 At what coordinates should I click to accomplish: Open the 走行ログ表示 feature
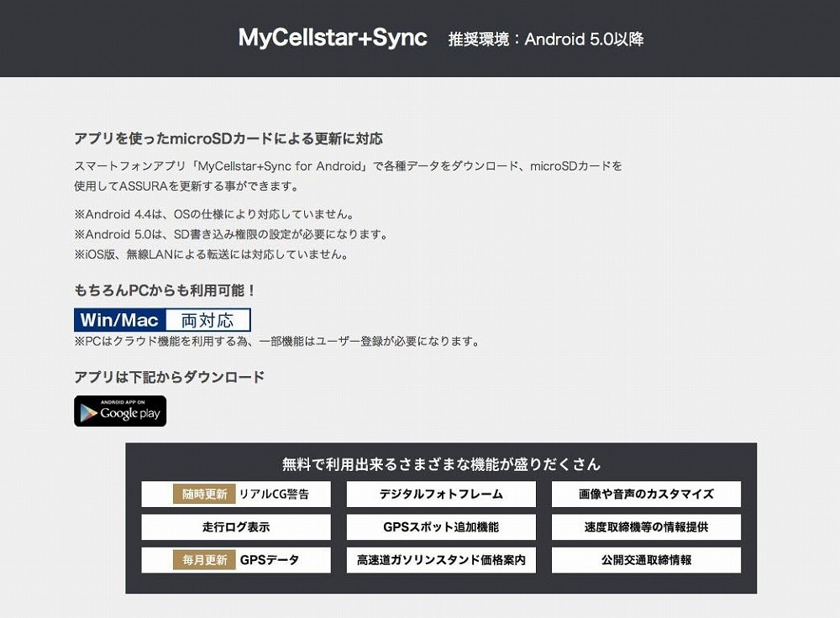point(236,527)
